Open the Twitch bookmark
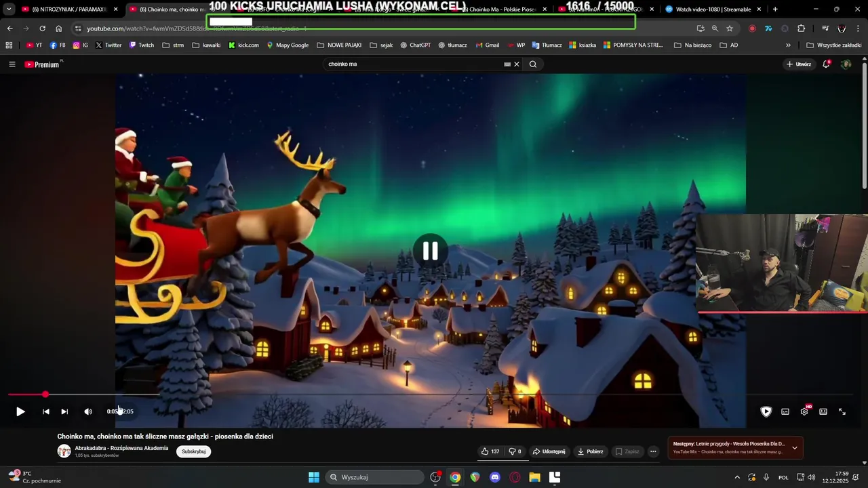 [x=142, y=45]
